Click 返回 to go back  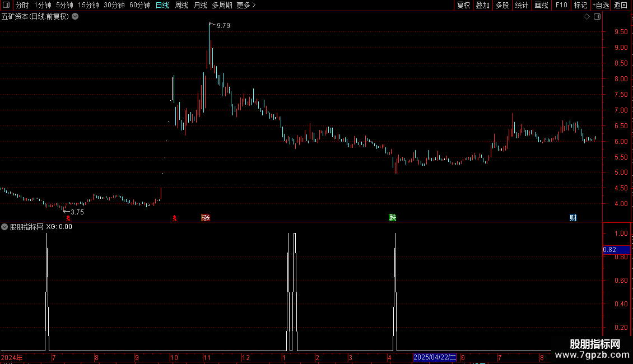621,5
